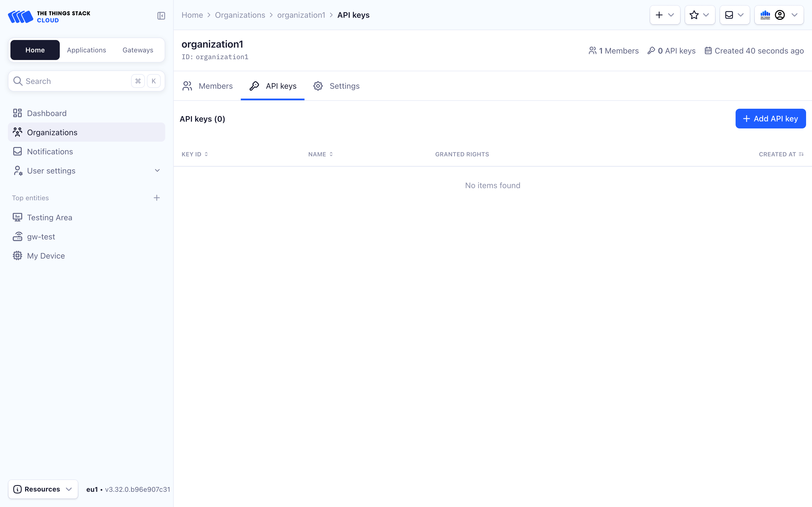Image resolution: width=812 pixels, height=507 pixels.
Task: Click the Members icon in header
Action: point(592,51)
